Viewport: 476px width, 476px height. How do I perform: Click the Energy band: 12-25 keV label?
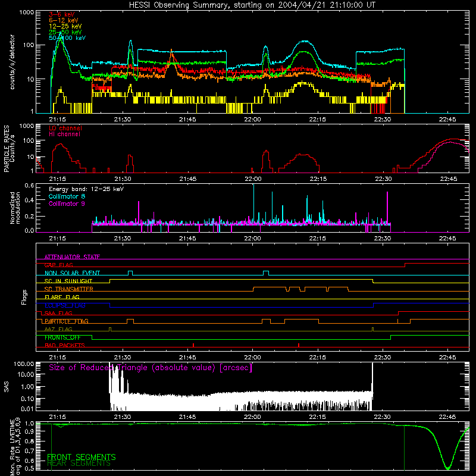point(86,189)
